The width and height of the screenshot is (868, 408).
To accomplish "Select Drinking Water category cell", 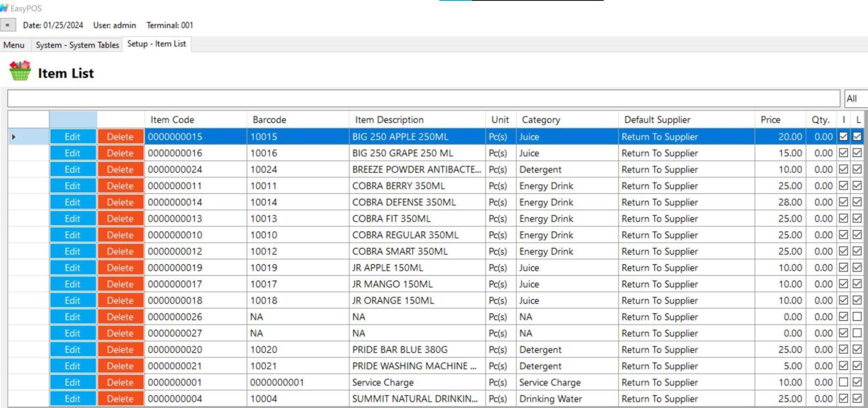I will [x=567, y=398].
